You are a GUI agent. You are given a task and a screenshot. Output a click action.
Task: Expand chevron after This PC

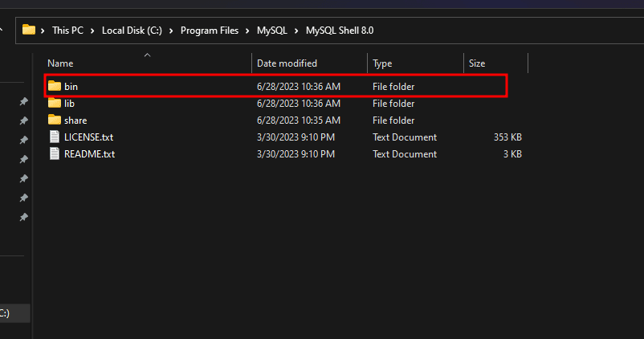pyautogui.click(x=92, y=31)
